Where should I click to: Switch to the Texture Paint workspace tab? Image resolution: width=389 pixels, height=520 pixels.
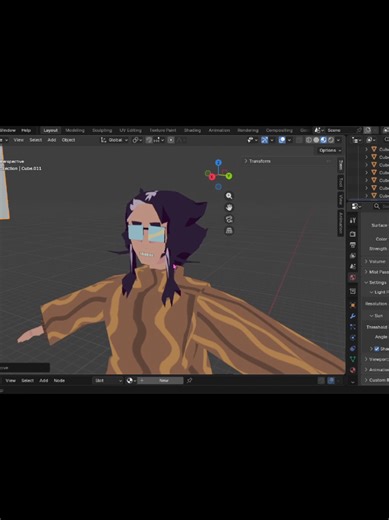tap(163, 130)
